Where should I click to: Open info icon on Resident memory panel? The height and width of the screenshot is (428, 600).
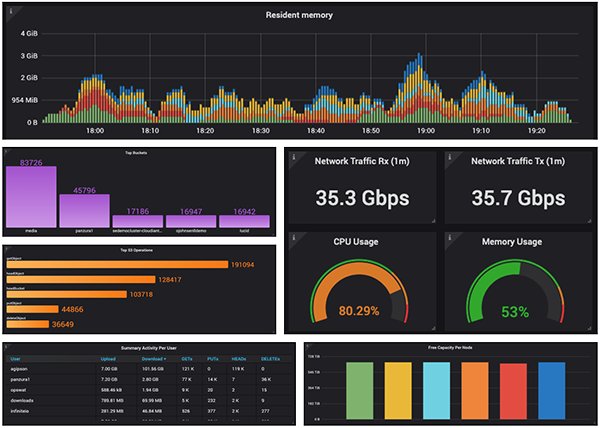(x=11, y=11)
